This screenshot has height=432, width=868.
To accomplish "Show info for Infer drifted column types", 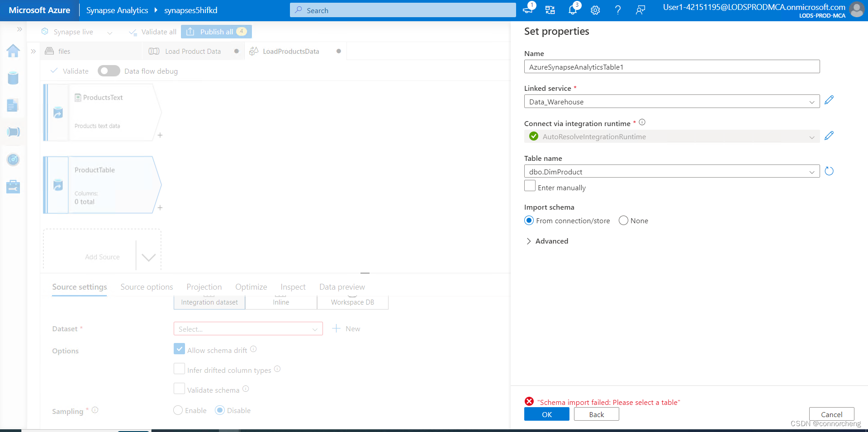I will 277,369.
